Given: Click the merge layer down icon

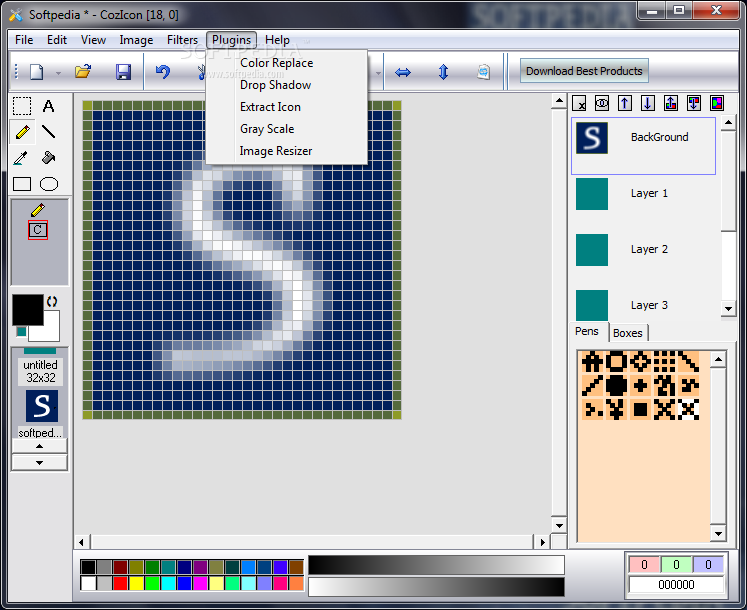Looking at the screenshot, I should 694,103.
